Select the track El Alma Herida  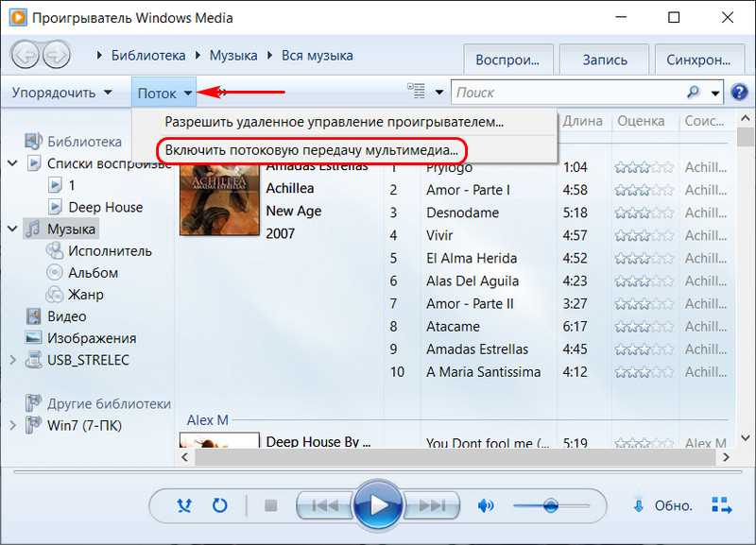(x=471, y=258)
